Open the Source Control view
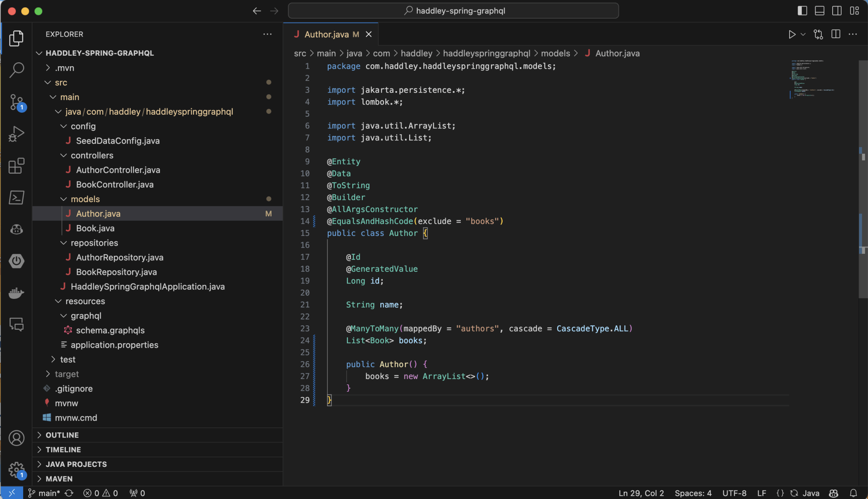 (x=16, y=102)
